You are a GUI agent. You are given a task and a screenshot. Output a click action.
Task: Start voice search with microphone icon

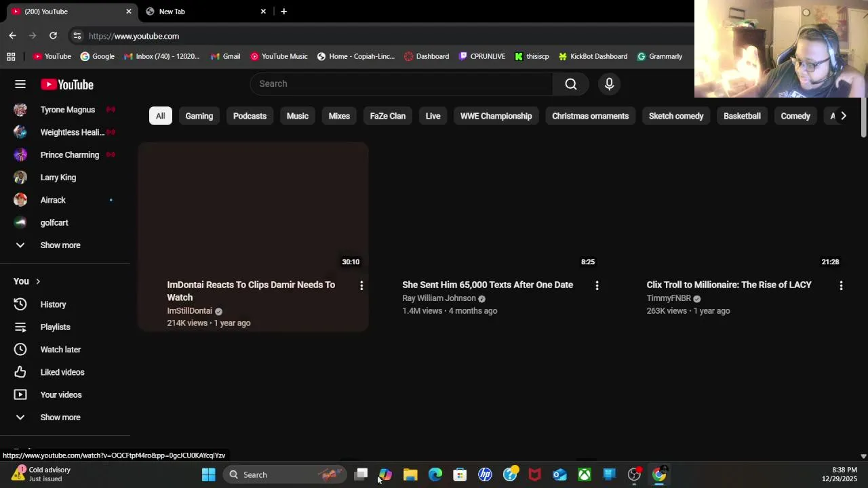coord(609,84)
